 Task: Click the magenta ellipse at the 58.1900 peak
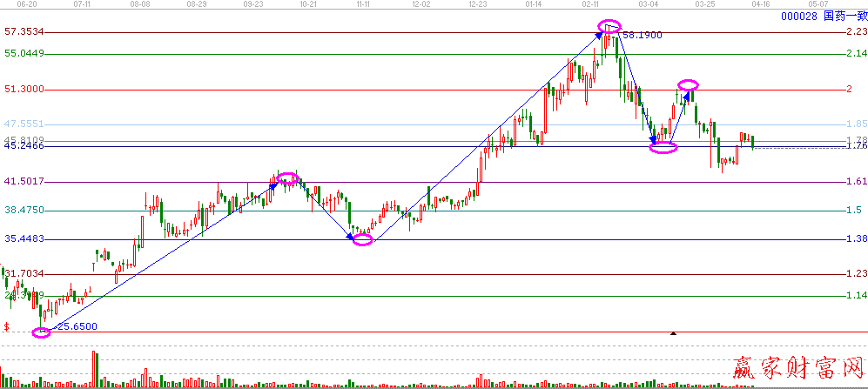(x=609, y=27)
